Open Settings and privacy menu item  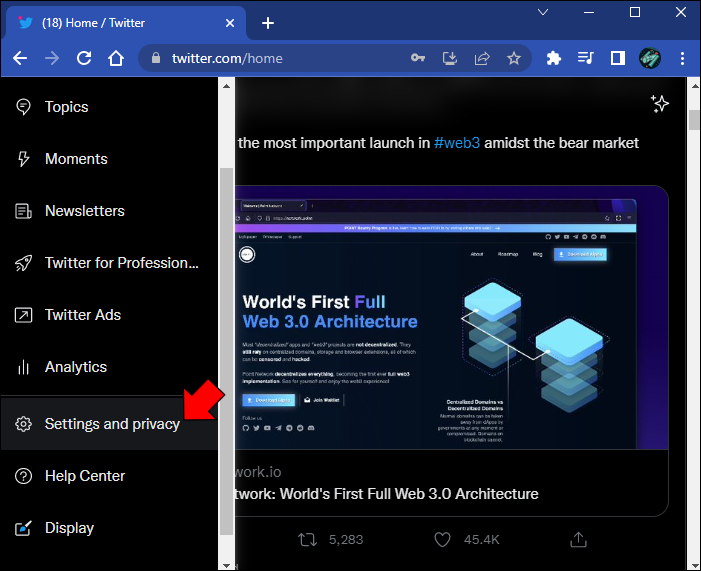click(x=112, y=424)
